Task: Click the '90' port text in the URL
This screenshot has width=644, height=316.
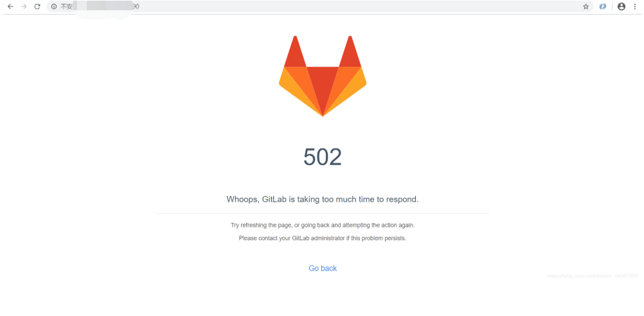Action: pyautogui.click(x=136, y=6)
